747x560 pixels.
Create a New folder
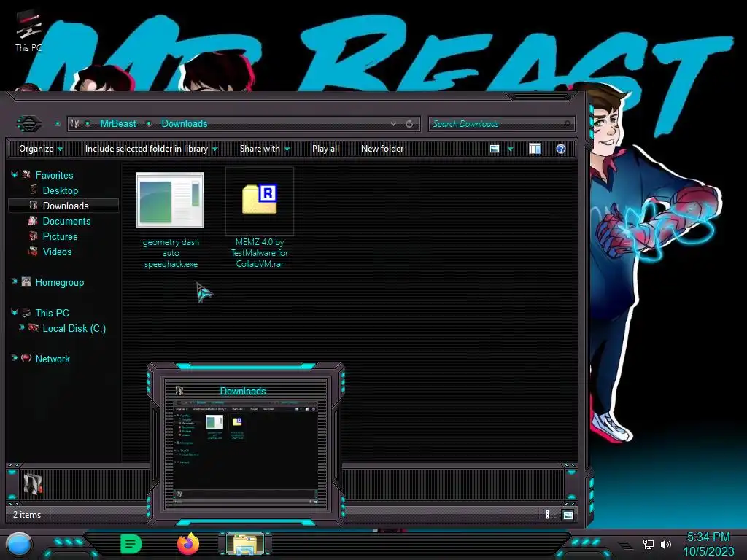point(382,149)
